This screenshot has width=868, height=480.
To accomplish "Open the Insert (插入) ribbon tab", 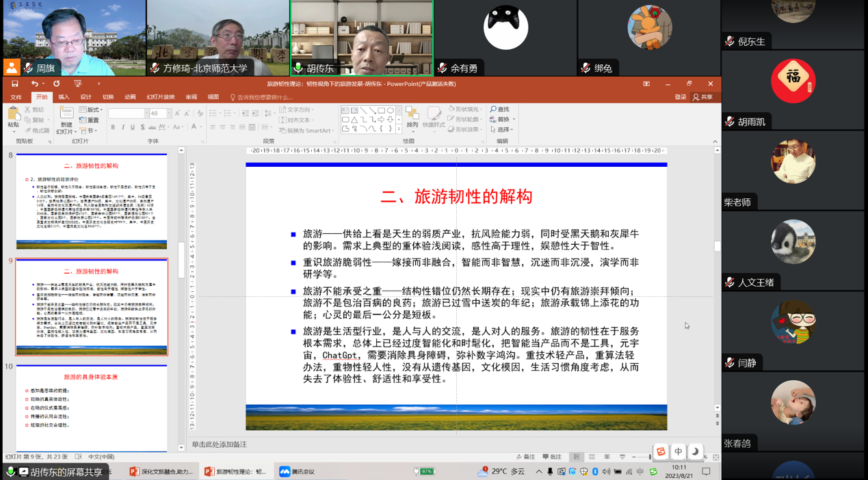I will [64, 97].
